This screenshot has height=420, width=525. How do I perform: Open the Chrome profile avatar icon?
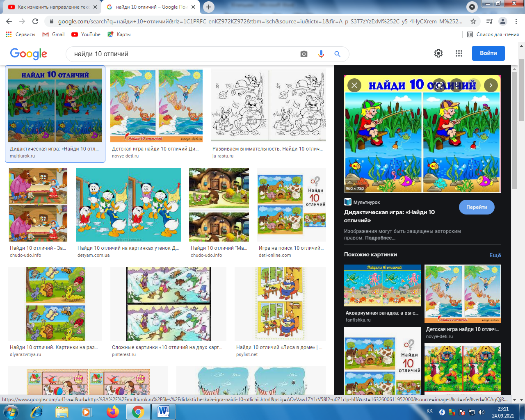pyautogui.click(x=502, y=21)
